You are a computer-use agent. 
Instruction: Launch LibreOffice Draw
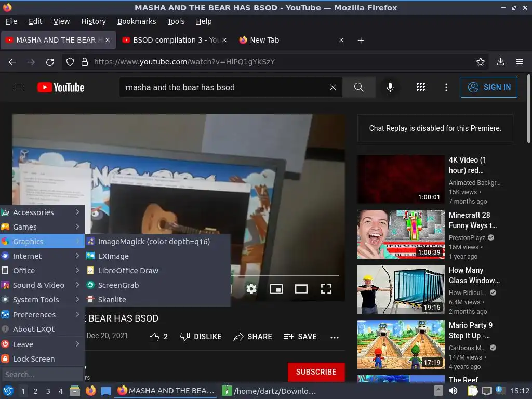158,271
